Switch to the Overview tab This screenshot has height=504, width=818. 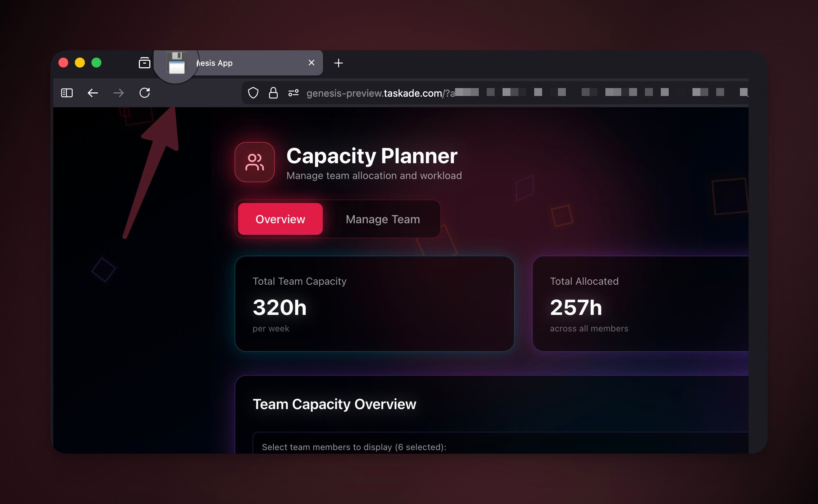click(x=280, y=219)
